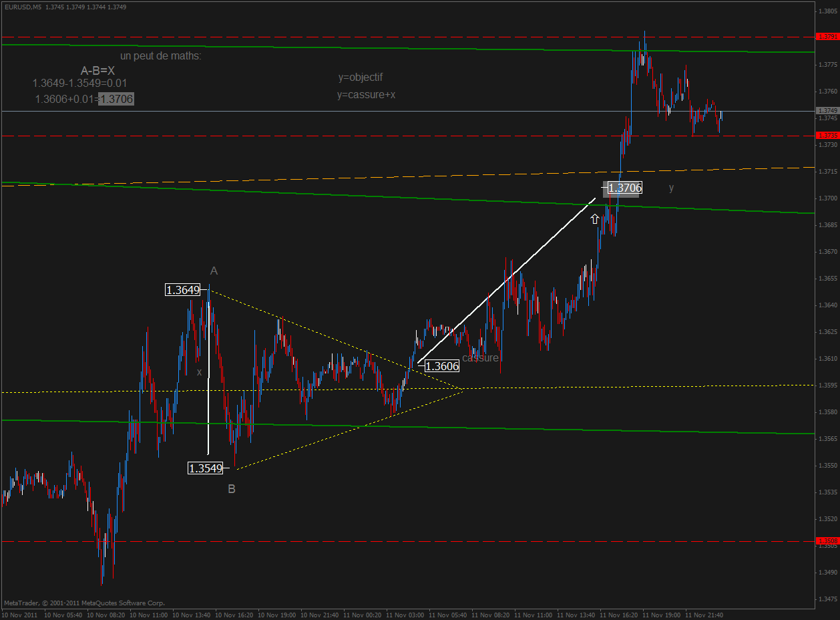Click '11 Nov 08:20' on the time axis
The height and width of the screenshot is (620, 840).
[x=491, y=615]
